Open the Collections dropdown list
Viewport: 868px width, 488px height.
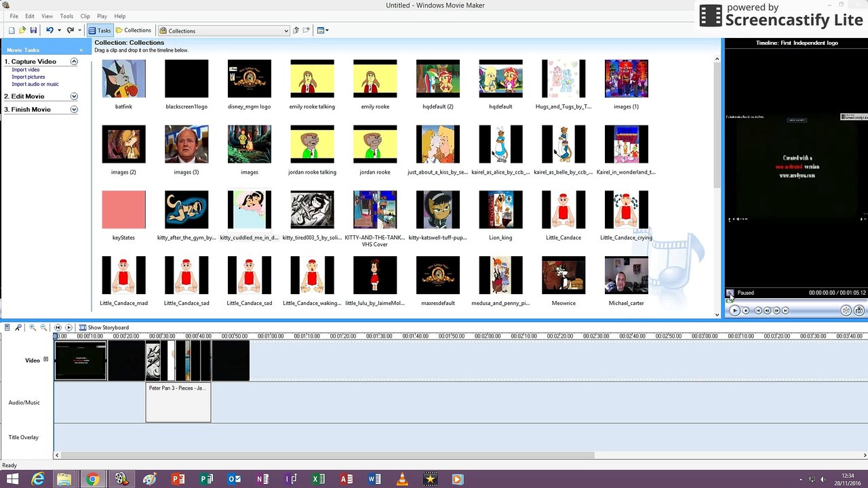pyautogui.click(x=286, y=30)
